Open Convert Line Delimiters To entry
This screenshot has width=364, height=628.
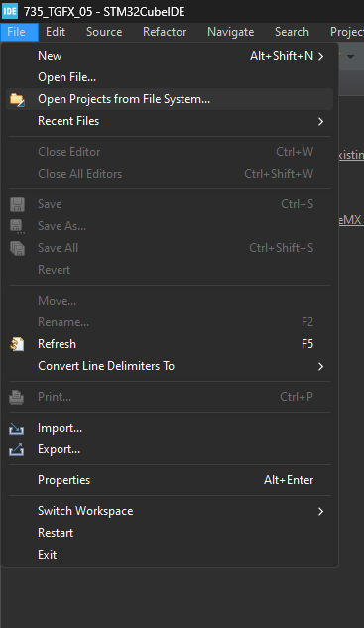click(170, 366)
